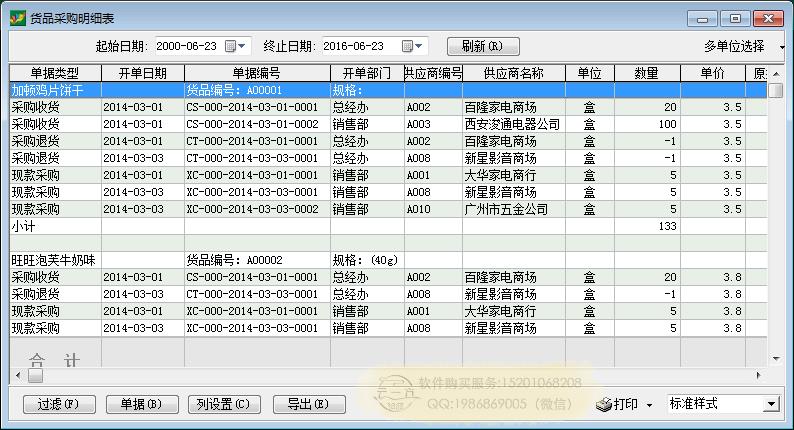Click the 供应商名称 column header

(513, 73)
